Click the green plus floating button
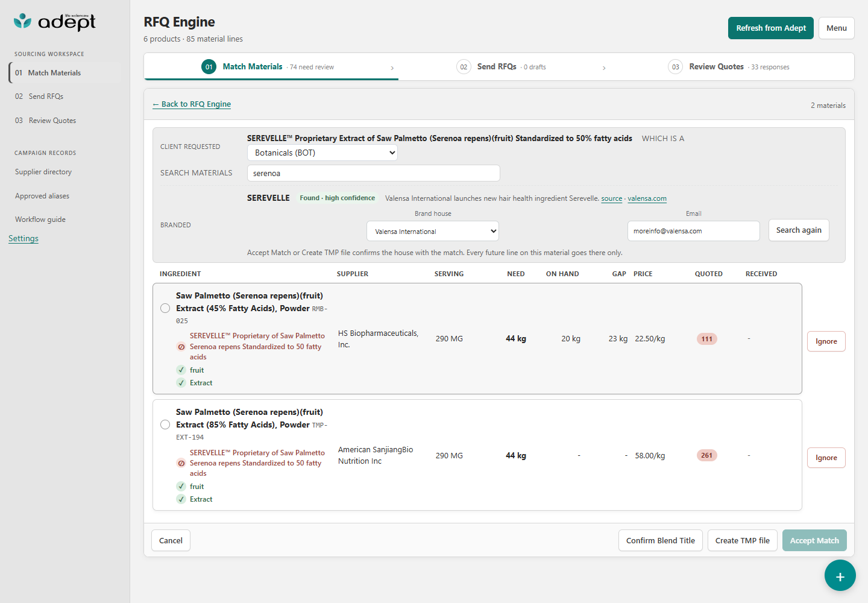 (840, 575)
